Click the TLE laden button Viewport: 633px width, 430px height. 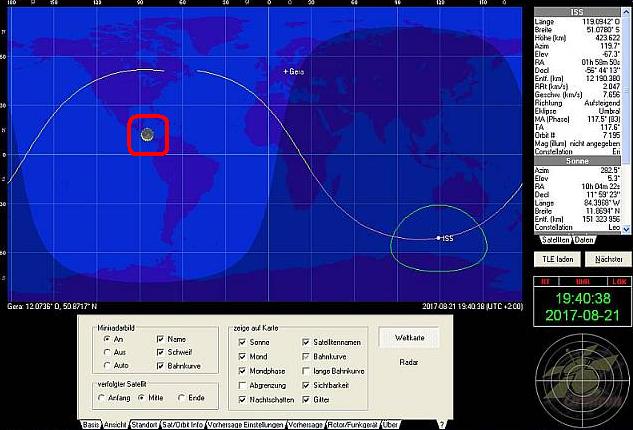tap(558, 257)
